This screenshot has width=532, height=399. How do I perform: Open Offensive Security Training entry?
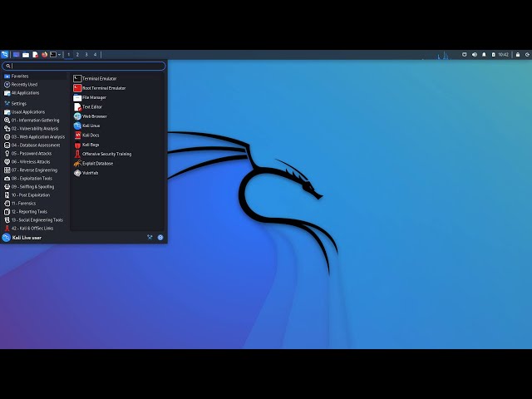coord(117,154)
